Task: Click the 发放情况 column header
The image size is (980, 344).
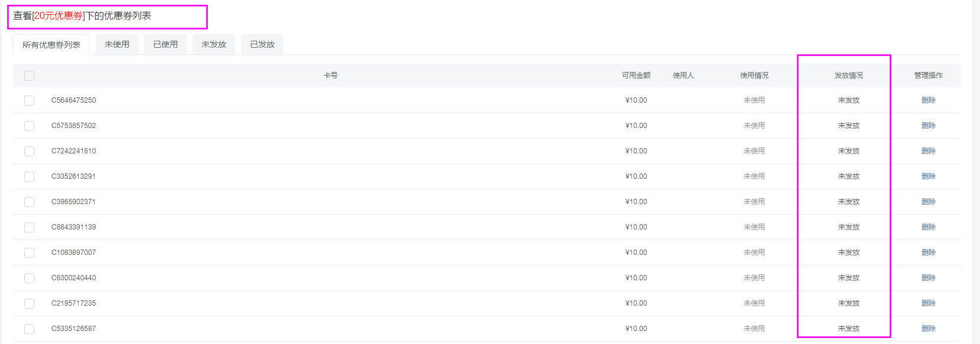Action: click(x=848, y=76)
